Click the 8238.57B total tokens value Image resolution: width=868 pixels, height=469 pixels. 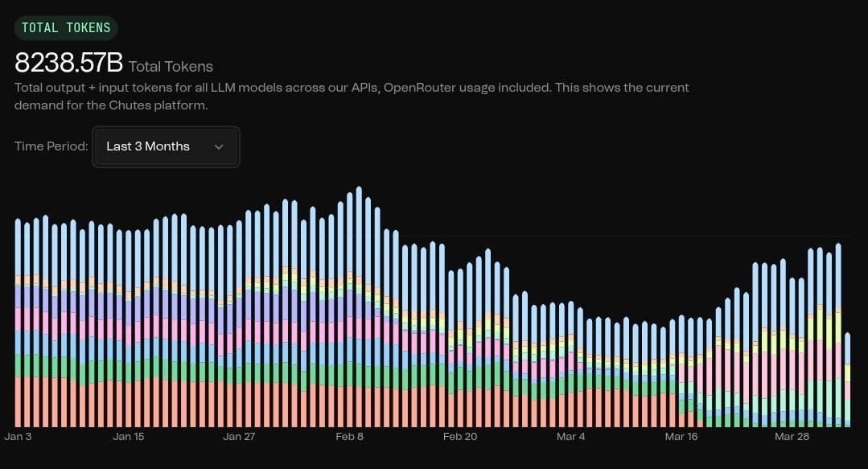(68, 62)
